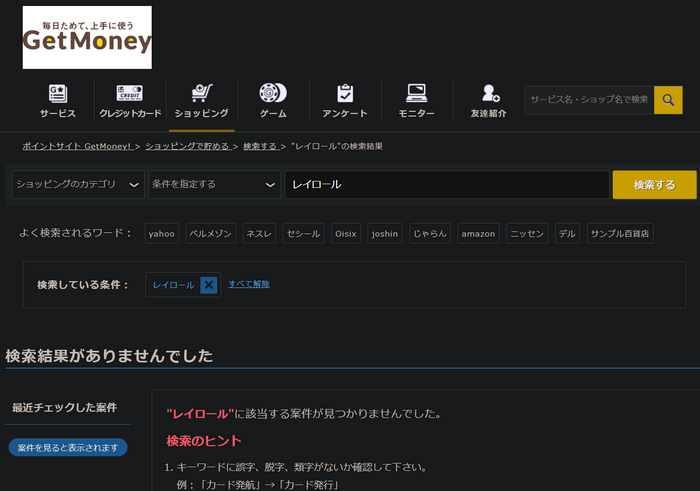Remove the レイロール filter with X
700x491 pixels.
[208, 285]
